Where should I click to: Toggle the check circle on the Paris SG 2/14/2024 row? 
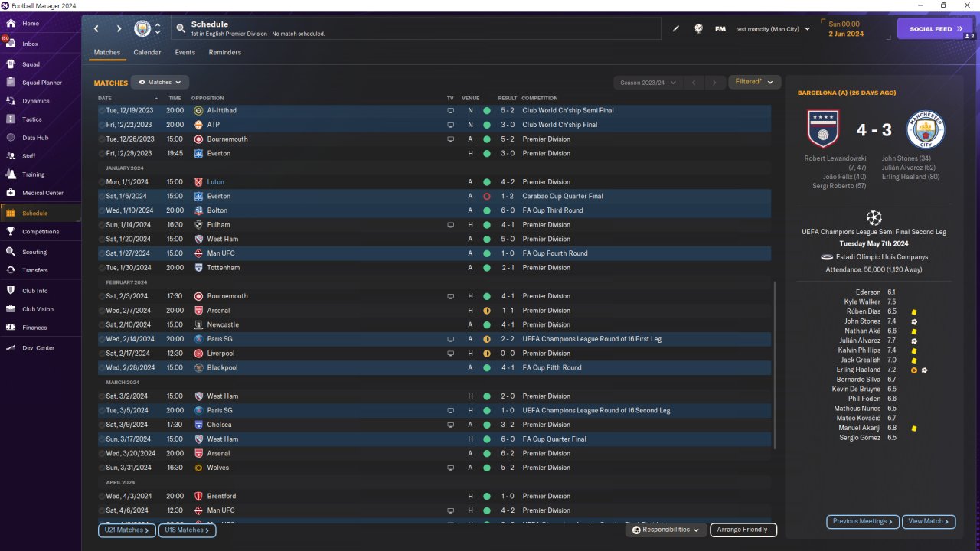[x=103, y=339]
